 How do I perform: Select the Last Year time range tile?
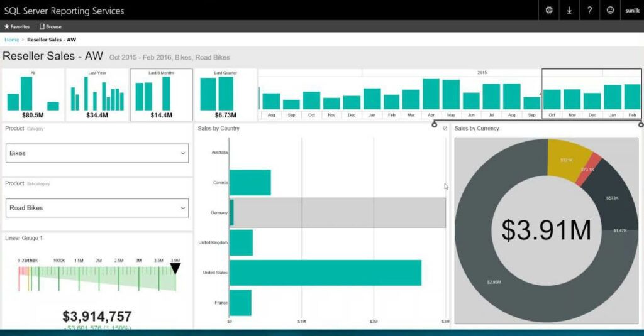[97, 95]
